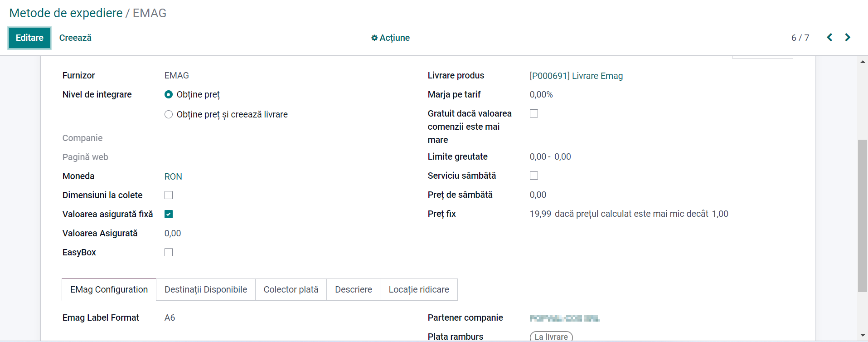Click the La livrare tag
This screenshot has height=342, width=868.
click(551, 337)
